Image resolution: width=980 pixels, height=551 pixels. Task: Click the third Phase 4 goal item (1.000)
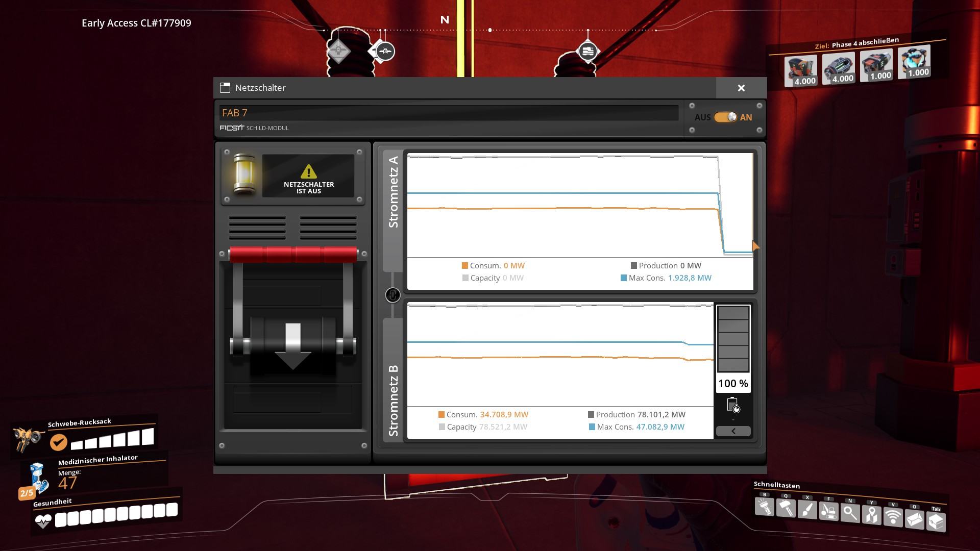click(876, 65)
